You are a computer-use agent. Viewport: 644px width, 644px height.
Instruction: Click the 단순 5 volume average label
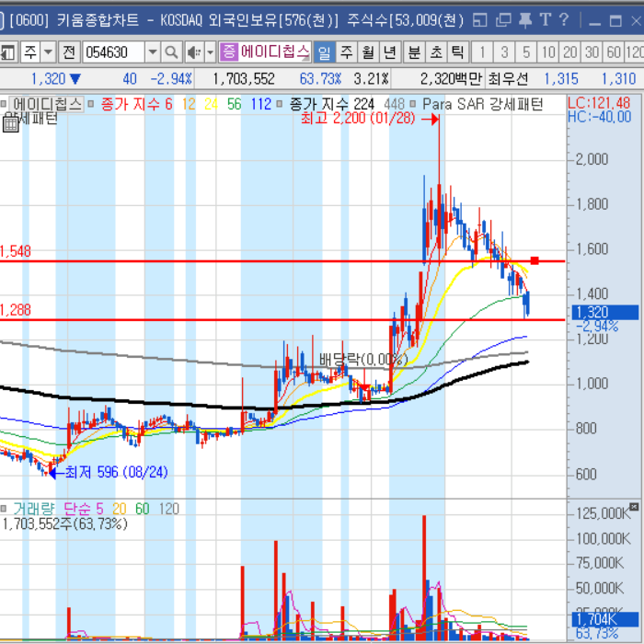click(x=84, y=509)
